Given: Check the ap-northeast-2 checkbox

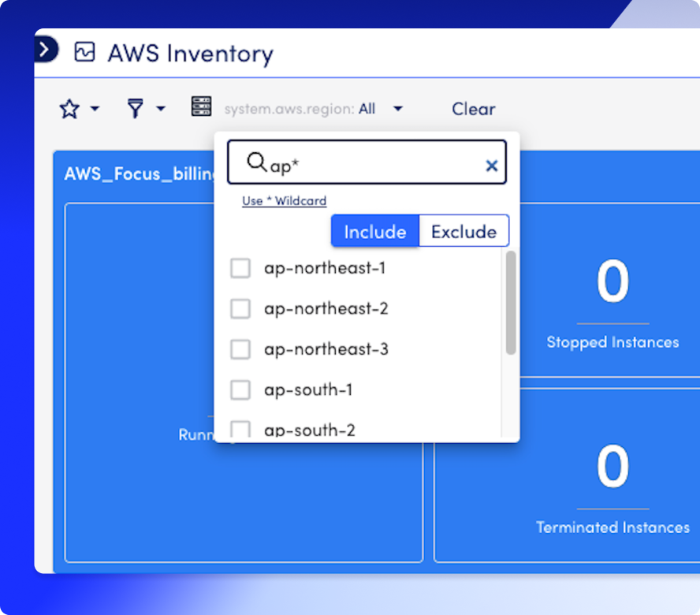Looking at the screenshot, I should click(240, 308).
